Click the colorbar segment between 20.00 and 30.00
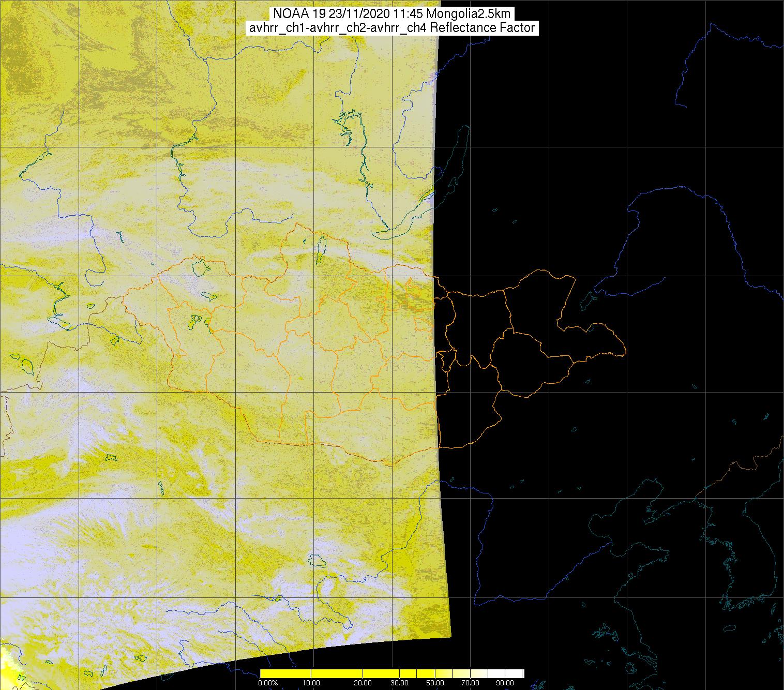This screenshot has height=690, width=784. (381, 673)
